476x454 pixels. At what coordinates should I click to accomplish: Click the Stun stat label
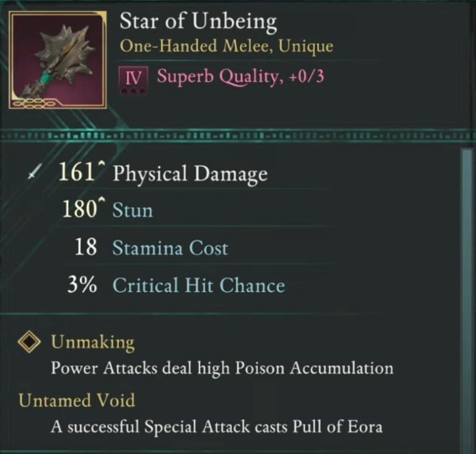coord(132,211)
